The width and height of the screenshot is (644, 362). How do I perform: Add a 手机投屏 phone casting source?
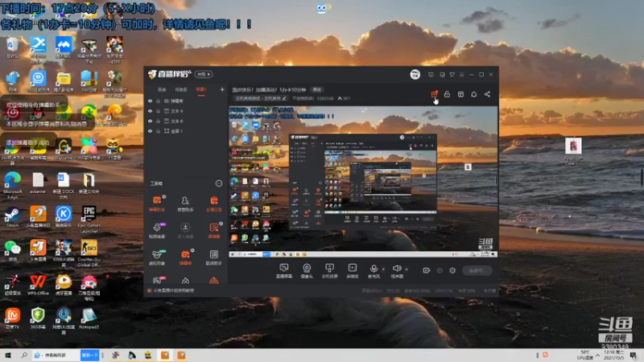tap(329, 270)
